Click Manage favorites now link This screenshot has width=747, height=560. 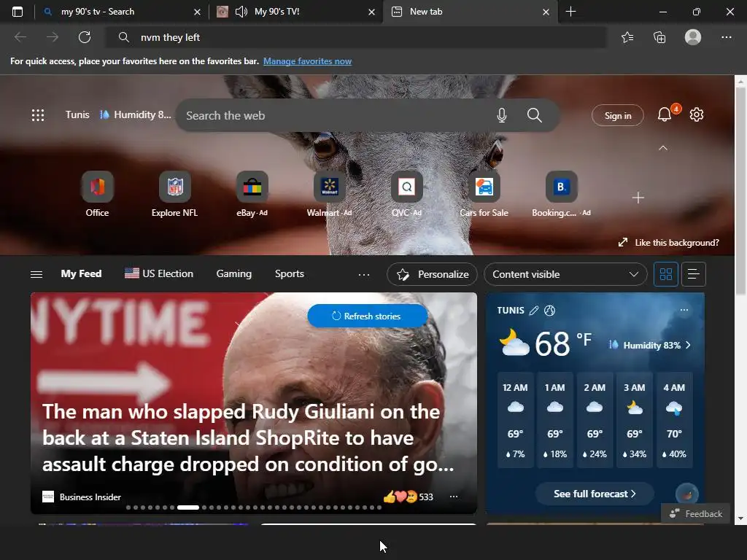[x=307, y=61]
